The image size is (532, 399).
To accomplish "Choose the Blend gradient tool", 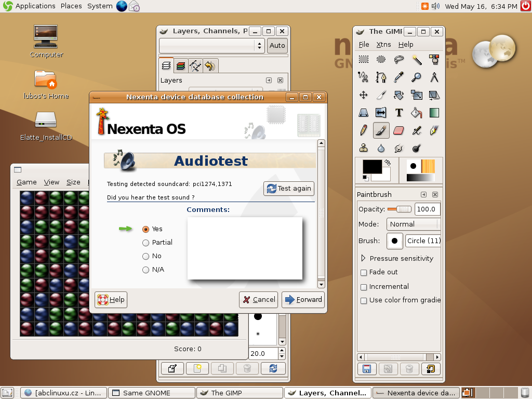I will [x=434, y=113].
